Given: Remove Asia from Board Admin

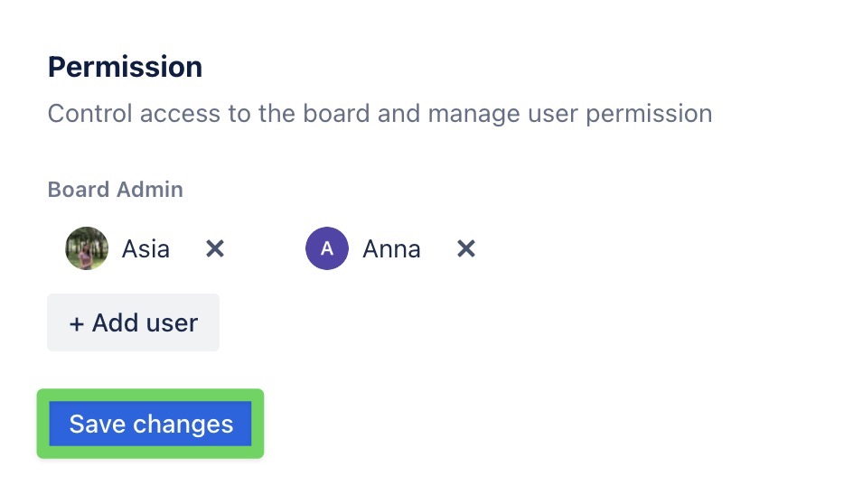Looking at the screenshot, I should pos(214,248).
